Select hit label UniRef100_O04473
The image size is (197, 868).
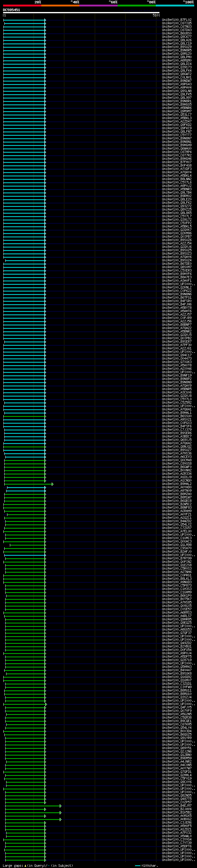[177, 358]
